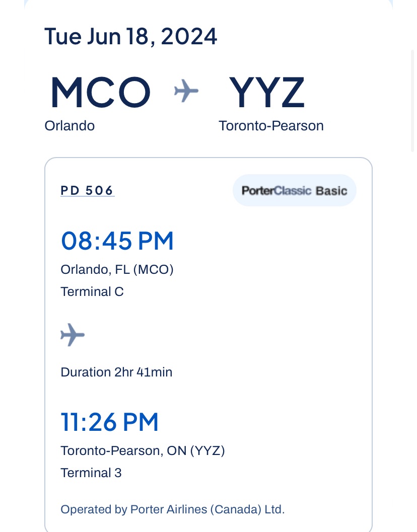This screenshot has height=532, width=417.
Task: Click the PorterClassic Basic fare badge
Action: (x=295, y=190)
